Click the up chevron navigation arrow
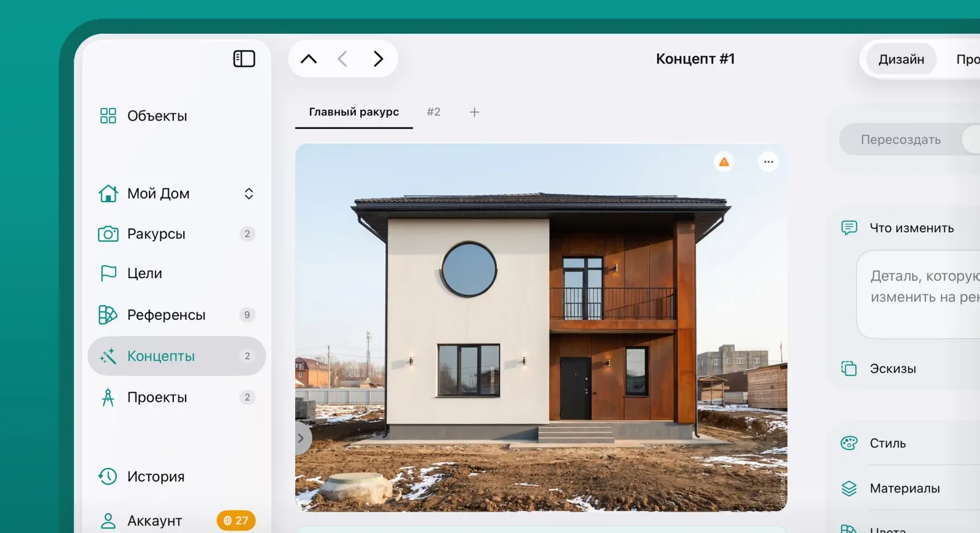This screenshot has height=533, width=980. point(309,59)
